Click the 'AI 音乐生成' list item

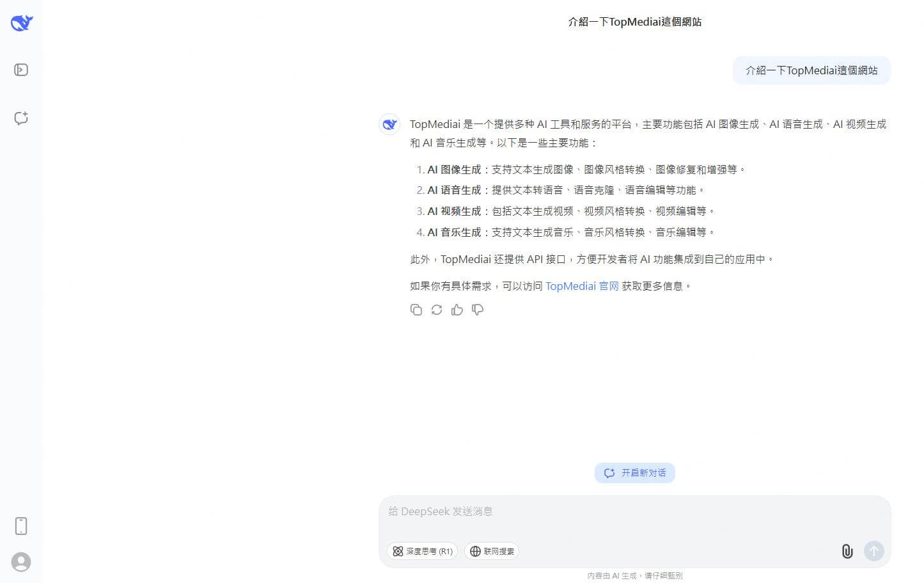pos(565,232)
